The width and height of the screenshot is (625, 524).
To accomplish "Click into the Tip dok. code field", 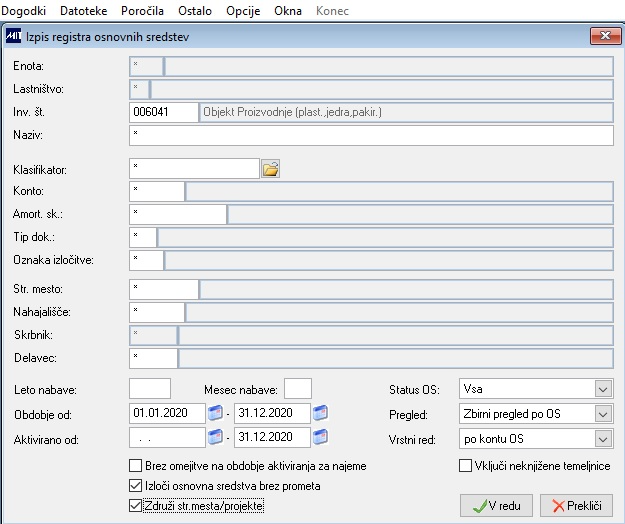I will pyautogui.click(x=143, y=237).
